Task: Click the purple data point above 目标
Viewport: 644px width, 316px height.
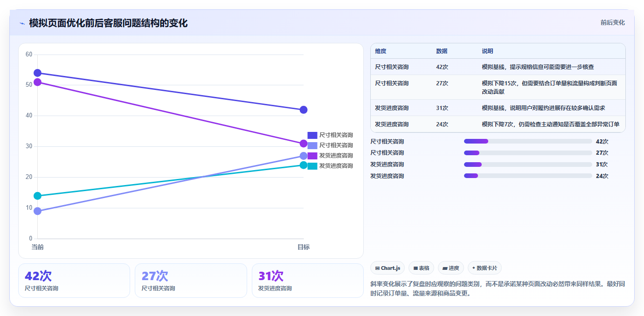Action: [304, 144]
